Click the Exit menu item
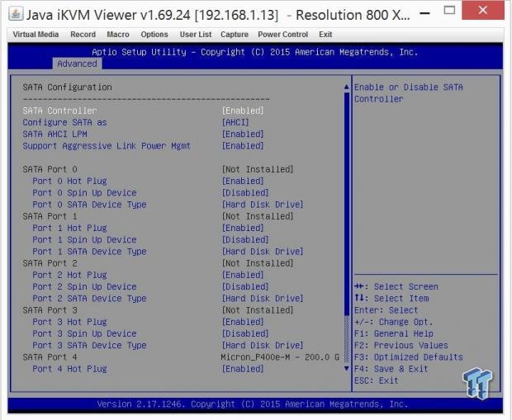 pos(325,35)
